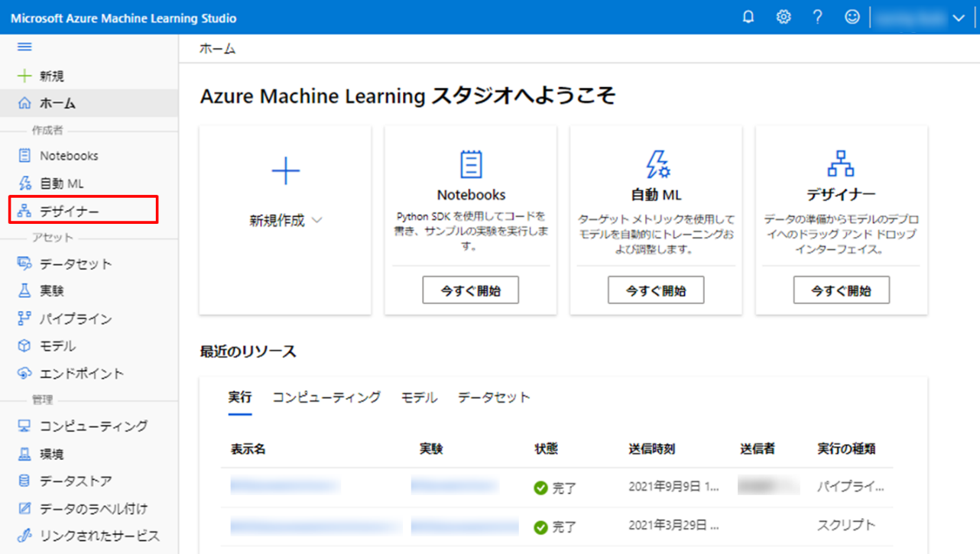Click the デザイナー sidebar icon
Screen dimensions: 980x554
(24, 211)
